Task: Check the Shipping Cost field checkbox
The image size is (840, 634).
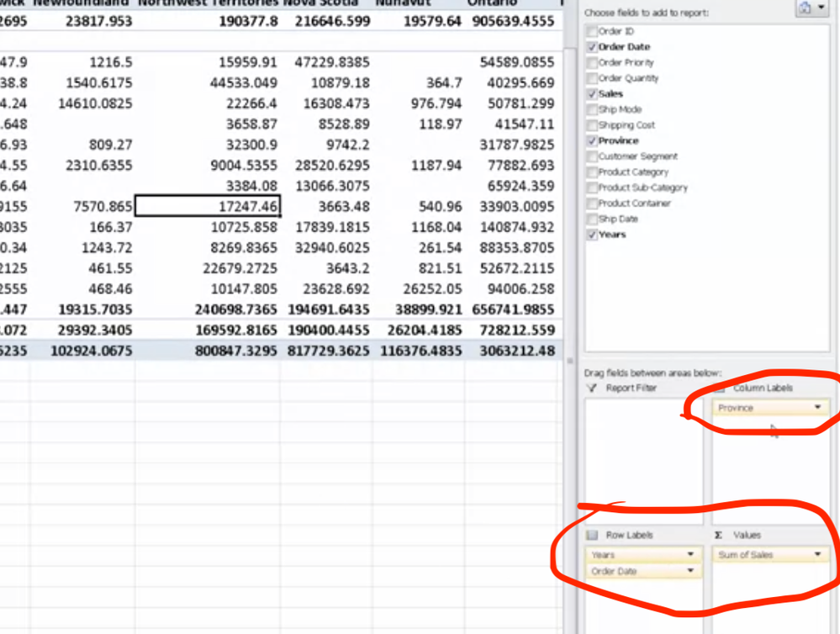Action: (592, 125)
